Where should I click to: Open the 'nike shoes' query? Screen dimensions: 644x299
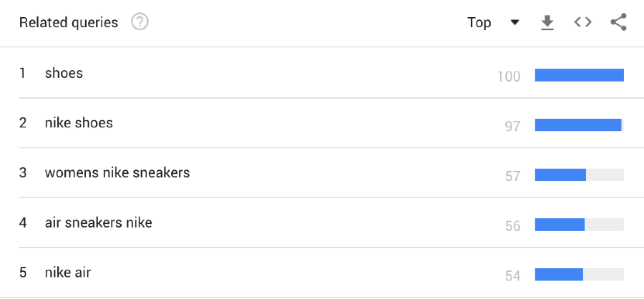pyautogui.click(x=79, y=123)
